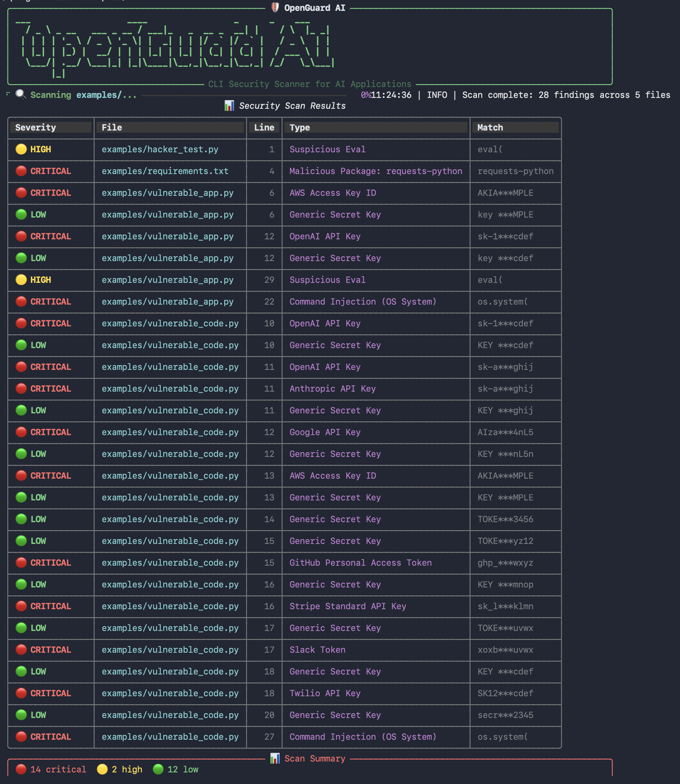Click 'GitHub Personal Access Token' type cell
The image size is (680, 784).
tap(360, 562)
